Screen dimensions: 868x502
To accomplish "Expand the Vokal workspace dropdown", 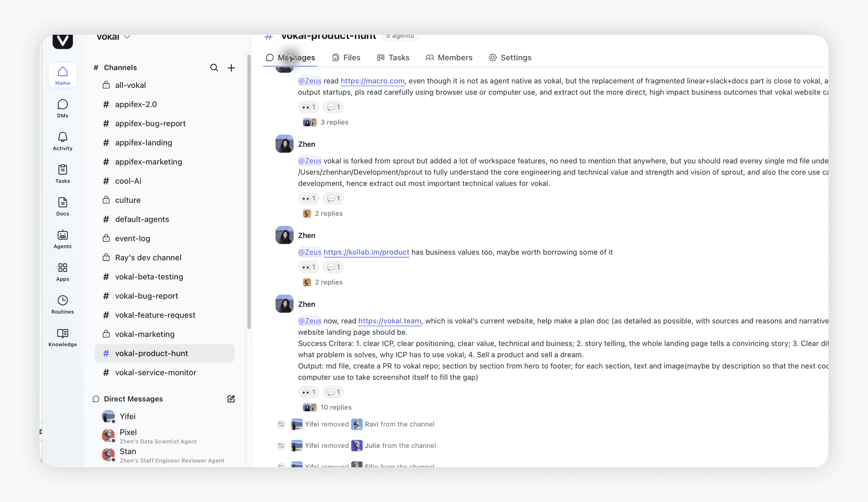I will (x=113, y=37).
